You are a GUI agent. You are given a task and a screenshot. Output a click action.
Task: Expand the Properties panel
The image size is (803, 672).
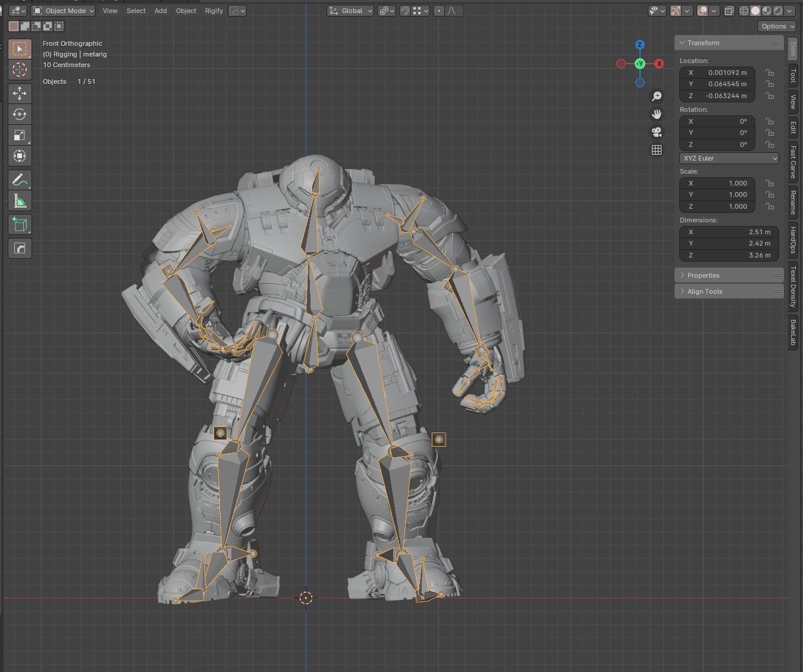pos(729,275)
